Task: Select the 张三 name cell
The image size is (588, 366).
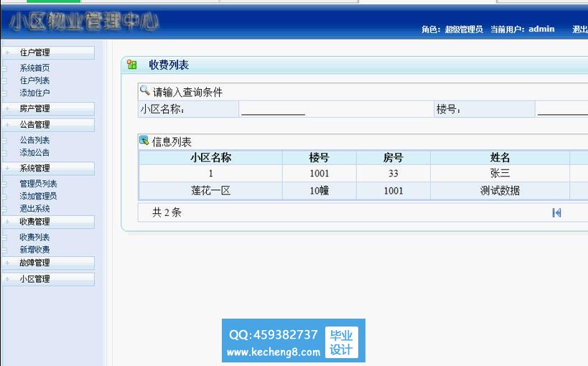Action: tap(500, 173)
